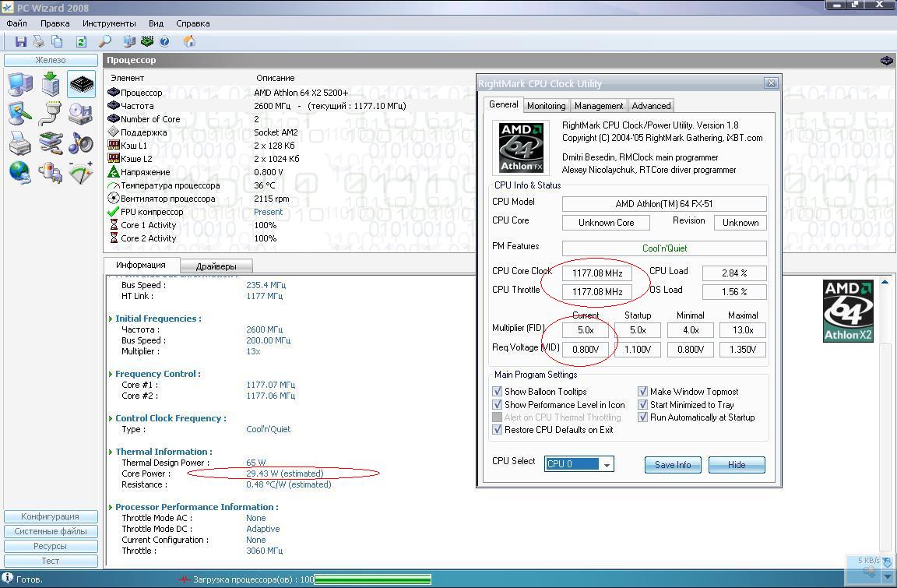Click the info panel scrollbar up arrow
Image resolution: width=897 pixels, height=588 pixels.
(885, 282)
